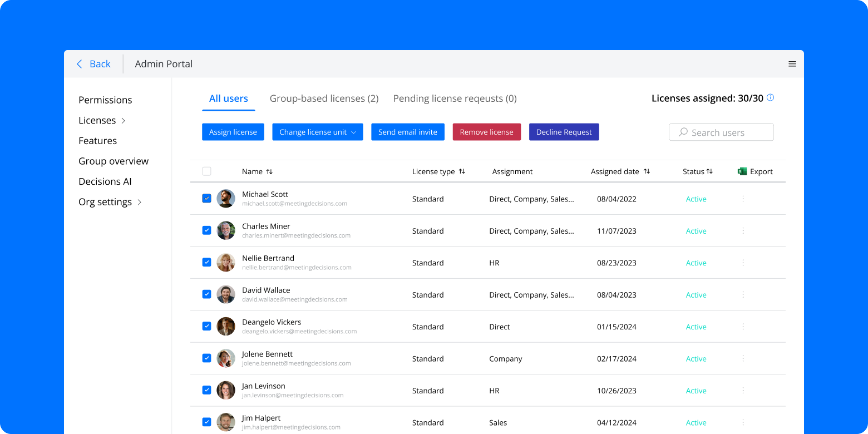Click the info icon beside Licenses assigned

pyautogui.click(x=770, y=97)
